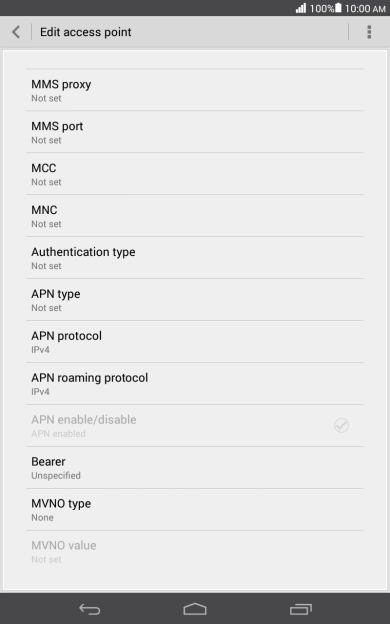
Task: Open the three-dot overflow menu
Action: [x=369, y=32]
